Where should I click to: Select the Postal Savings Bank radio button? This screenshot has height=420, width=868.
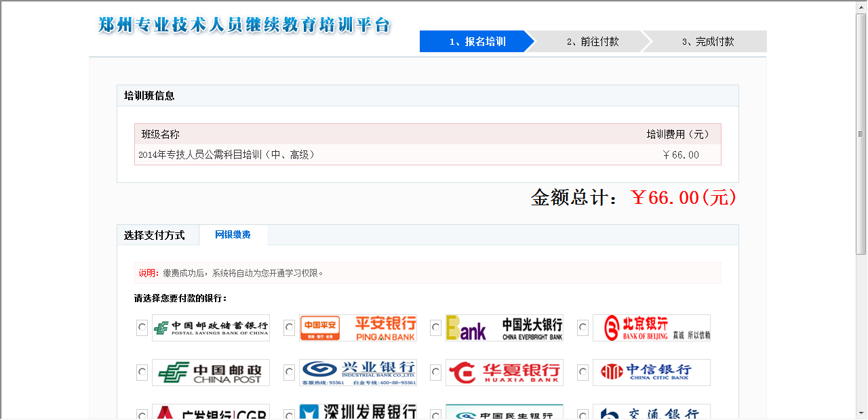coord(142,328)
